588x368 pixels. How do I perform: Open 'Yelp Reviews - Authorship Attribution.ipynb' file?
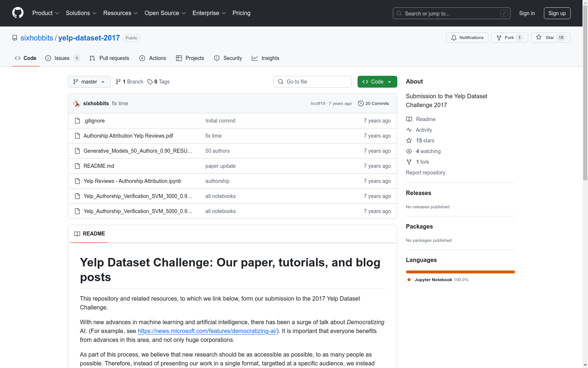point(132,181)
